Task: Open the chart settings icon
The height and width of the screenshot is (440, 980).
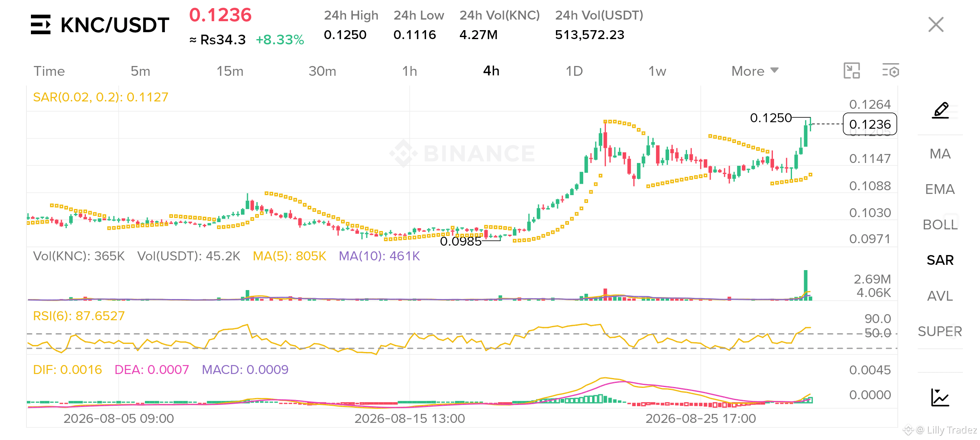Action: click(890, 71)
